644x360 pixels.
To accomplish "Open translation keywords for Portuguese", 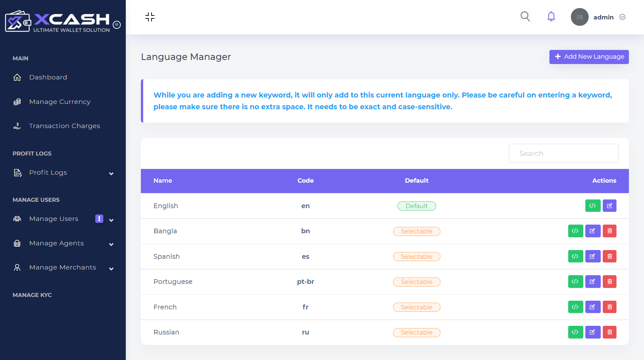I will tap(575, 282).
